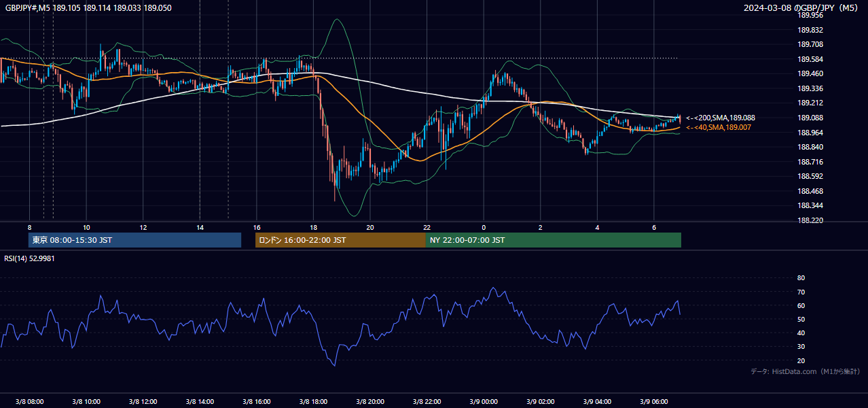Image resolution: width=868 pixels, height=408 pixels.
Task: Click the time axis label 3/9 02:00
Action: click(x=541, y=401)
